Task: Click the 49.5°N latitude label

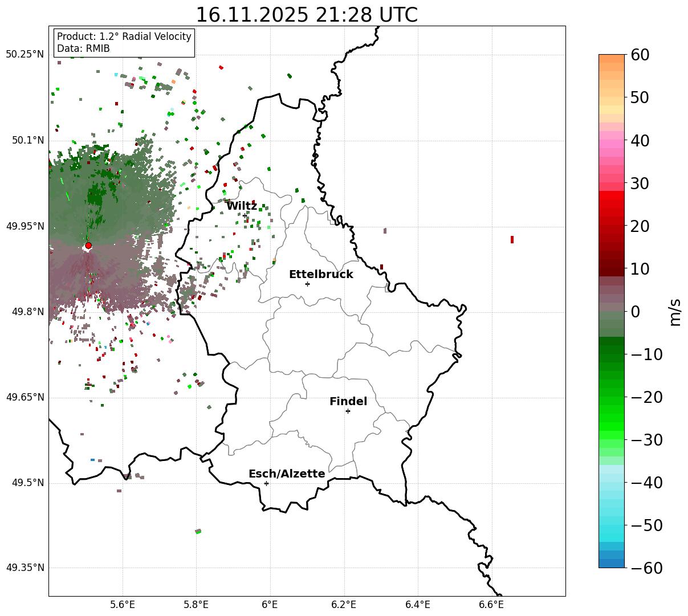Action: [x=27, y=483]
